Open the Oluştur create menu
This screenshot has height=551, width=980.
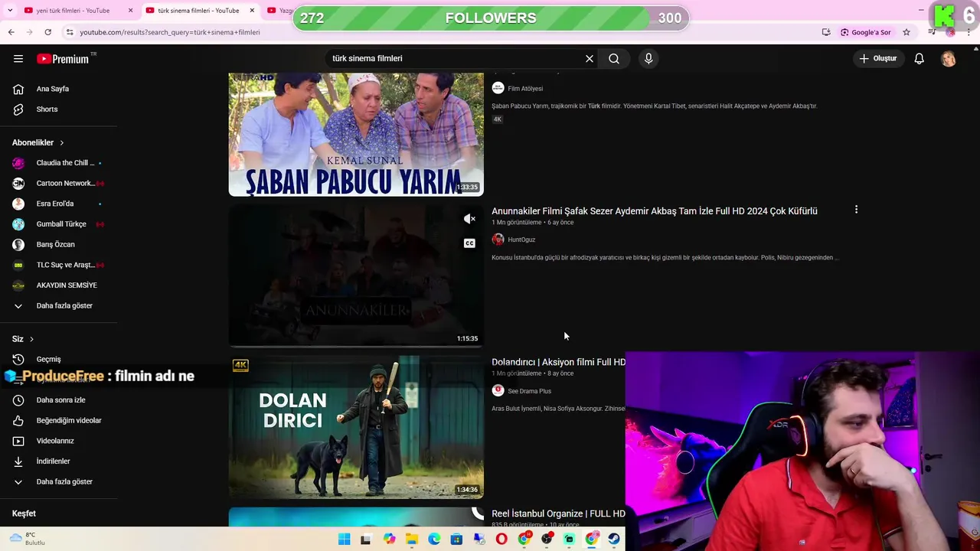(878, 58)
